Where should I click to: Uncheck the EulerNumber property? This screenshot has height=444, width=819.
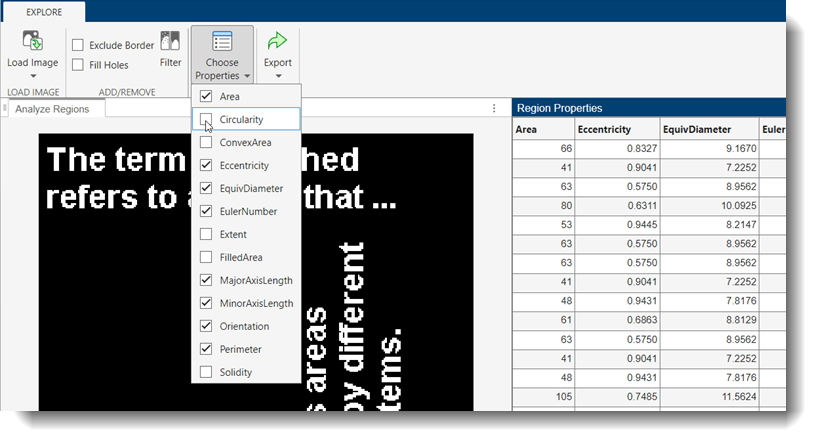[x=206, y=211]
